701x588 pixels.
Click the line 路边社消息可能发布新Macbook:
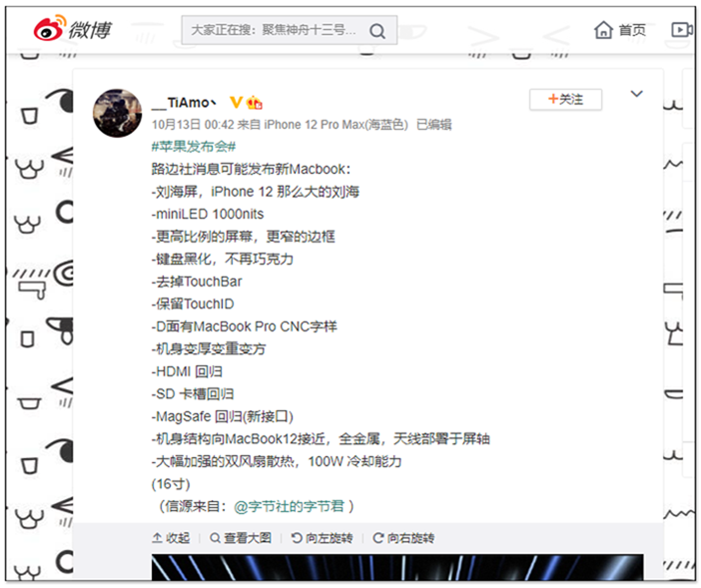[251, 169]
